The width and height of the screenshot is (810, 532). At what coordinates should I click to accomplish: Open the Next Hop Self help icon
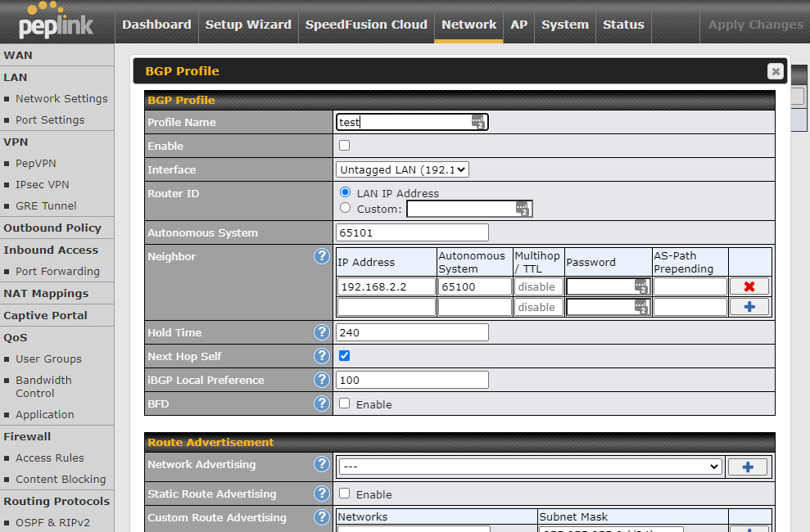[321, 356]
